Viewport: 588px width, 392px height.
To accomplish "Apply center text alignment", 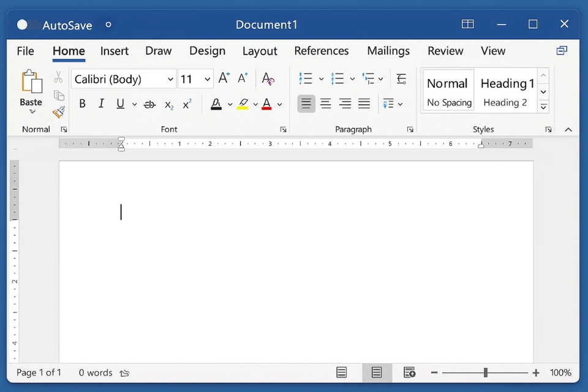I will point(325,104).
